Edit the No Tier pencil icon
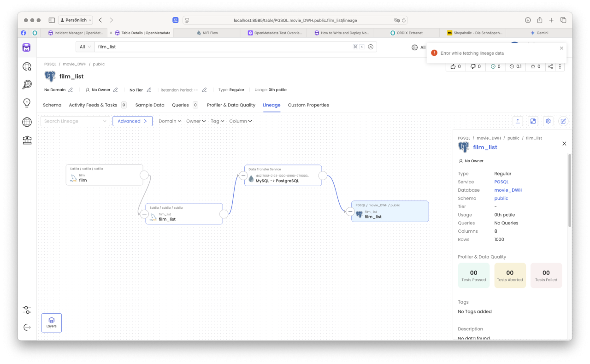 point(148,90)
